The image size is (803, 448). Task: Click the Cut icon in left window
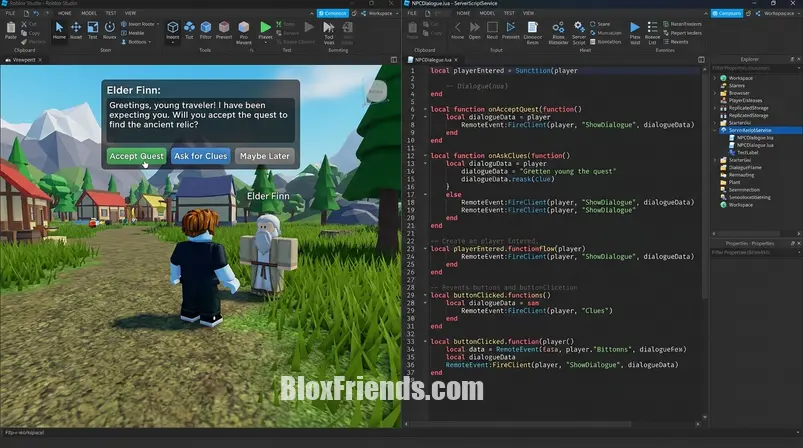tap(24, 24)
